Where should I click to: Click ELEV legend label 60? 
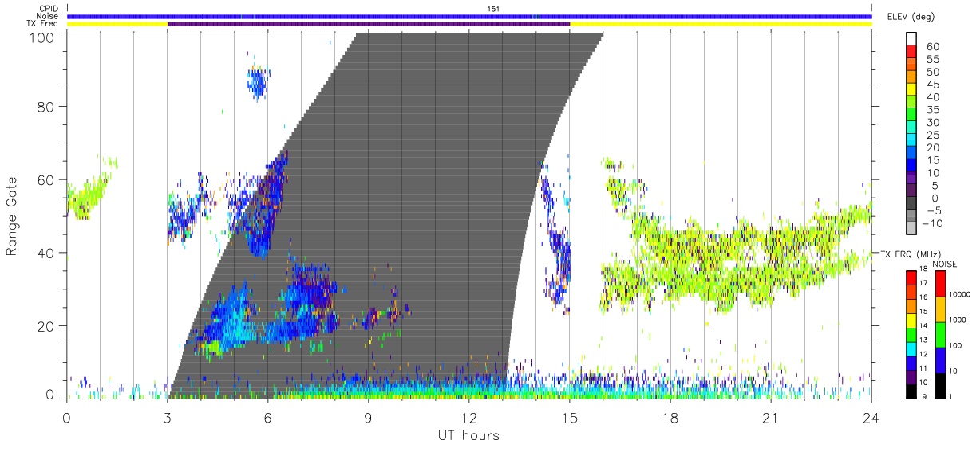(x=932, y=46)
